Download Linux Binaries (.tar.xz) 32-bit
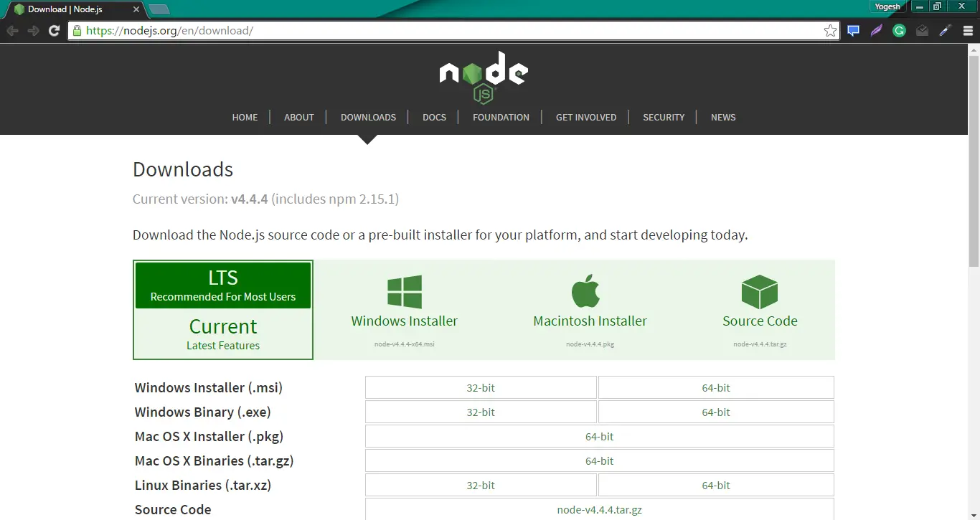Image resolution: width=980 pixels, height=520 pixels. [481, 485]
